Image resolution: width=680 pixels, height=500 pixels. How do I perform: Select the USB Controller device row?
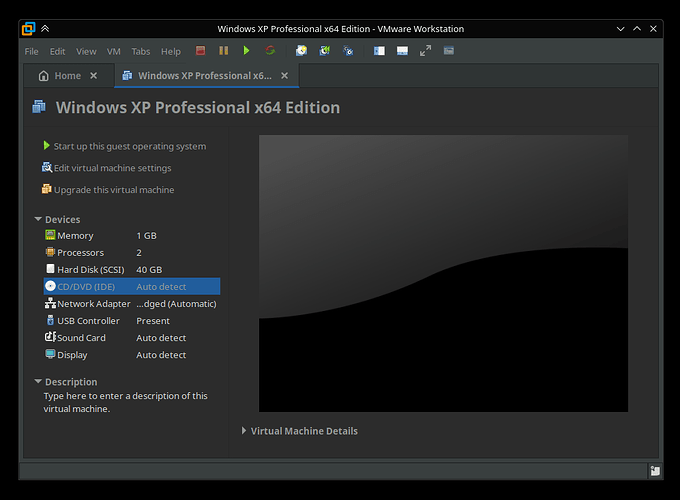pos(132,320)
